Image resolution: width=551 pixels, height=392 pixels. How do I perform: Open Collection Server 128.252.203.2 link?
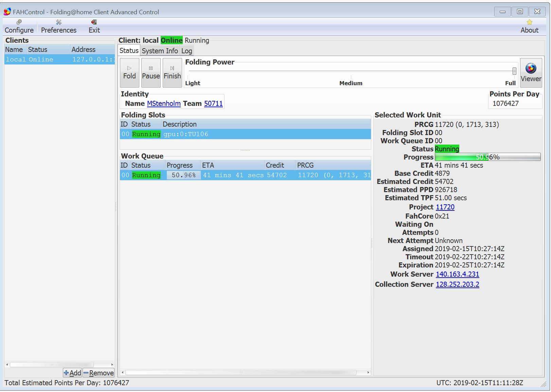point(457,284)
